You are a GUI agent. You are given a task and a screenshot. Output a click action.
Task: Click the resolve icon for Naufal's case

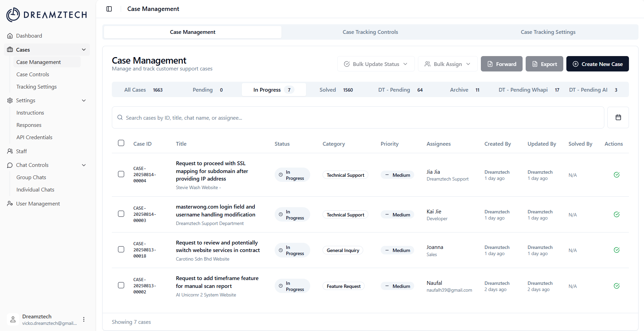pyautogui.click(x=616, y=286)
